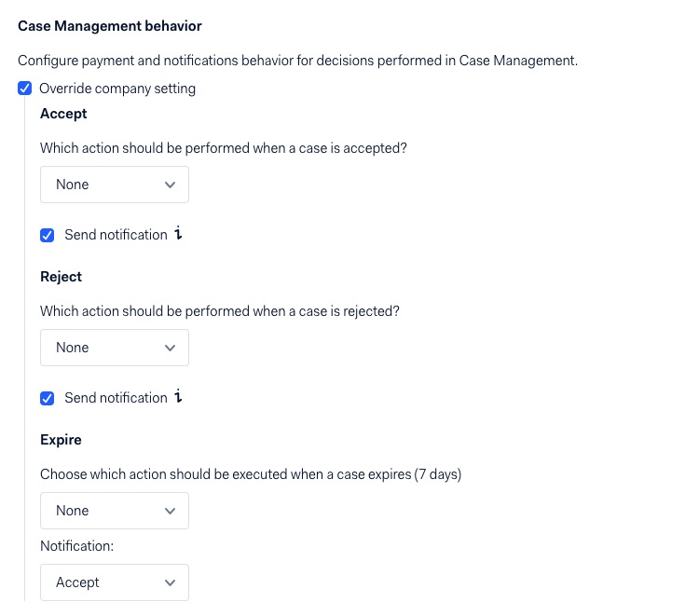The image size is (685, 616).
Task: Click the Expire section heading
Action: pyautogui.click(x=62, y=440)
